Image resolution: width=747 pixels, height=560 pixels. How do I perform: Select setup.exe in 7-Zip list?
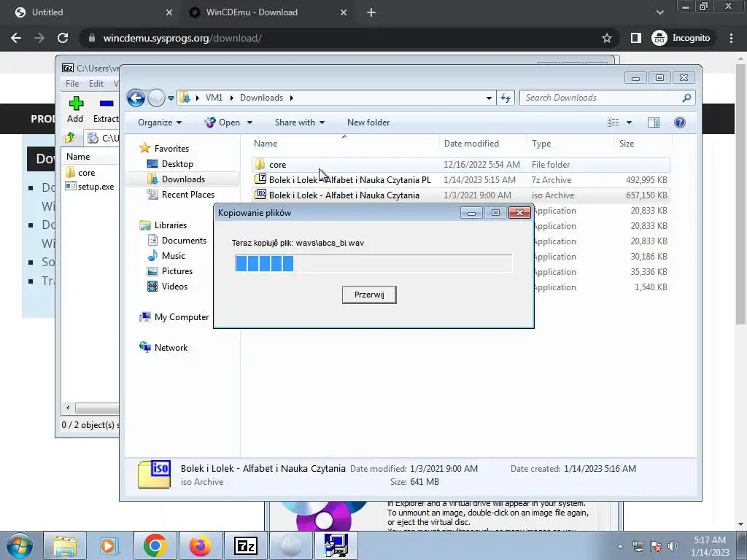(90, 187)
